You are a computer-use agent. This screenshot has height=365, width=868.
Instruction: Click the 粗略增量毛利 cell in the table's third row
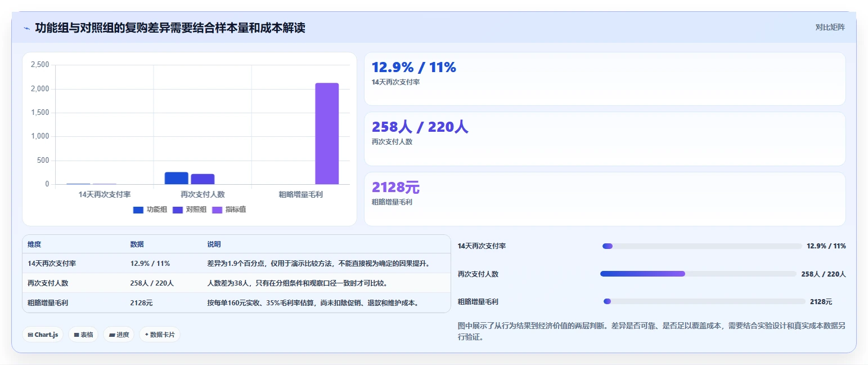(48, 303)
